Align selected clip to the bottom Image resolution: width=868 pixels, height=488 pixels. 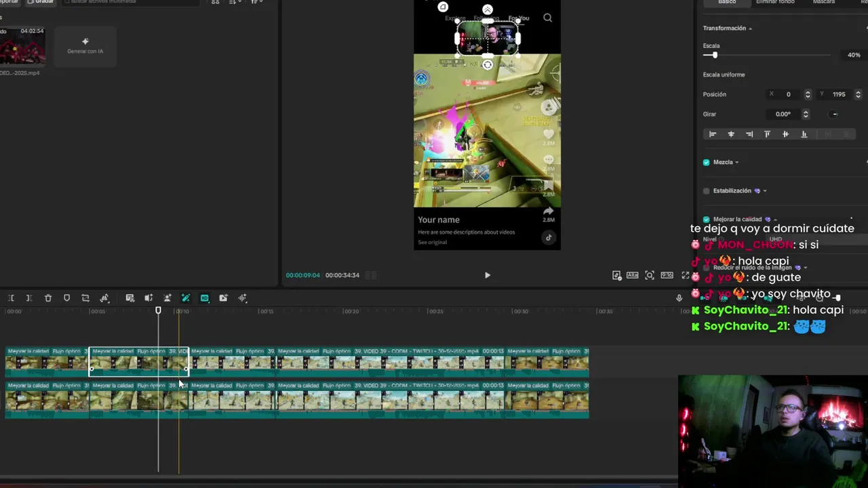tap(804, 134)
